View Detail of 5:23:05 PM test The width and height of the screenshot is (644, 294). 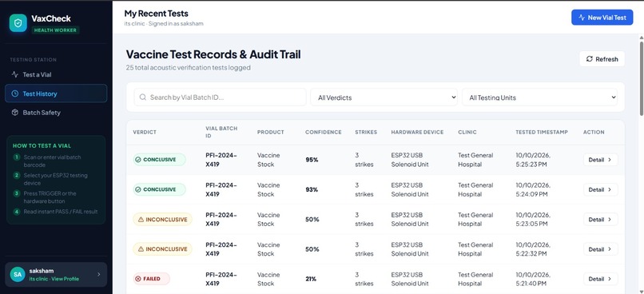[x=601, y=220]
